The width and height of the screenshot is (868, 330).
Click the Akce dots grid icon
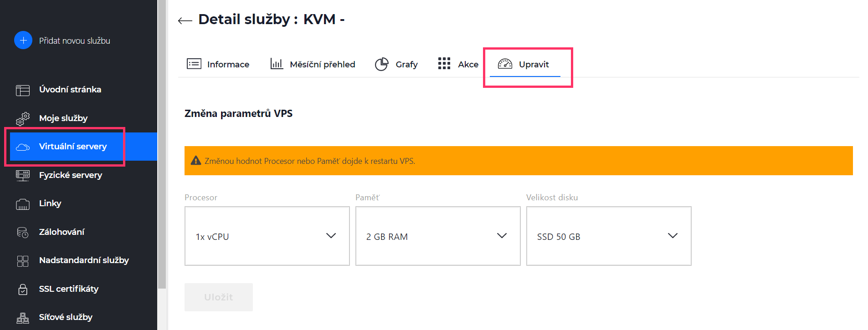tap(444, 64)
